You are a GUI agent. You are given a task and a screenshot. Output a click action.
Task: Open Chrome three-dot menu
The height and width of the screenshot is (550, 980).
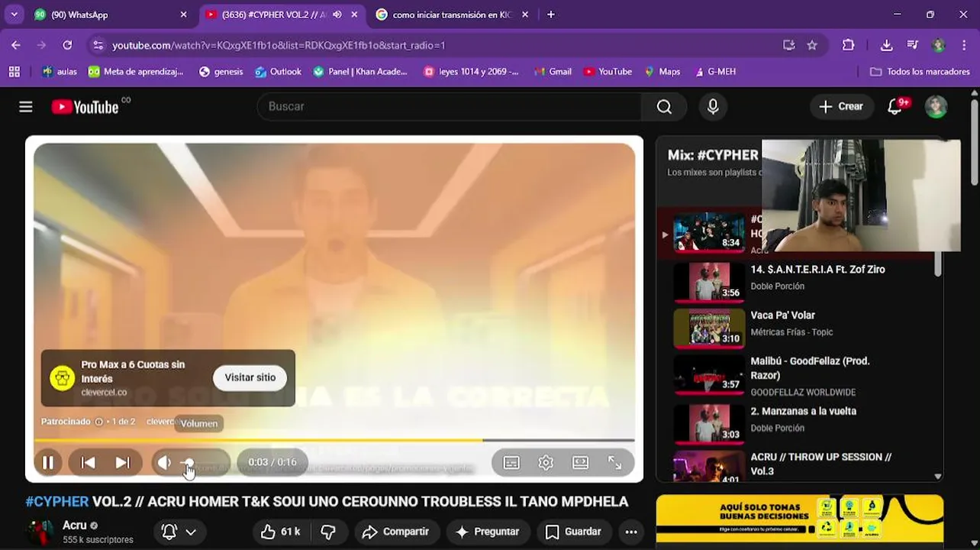click(x=964, y=45)
